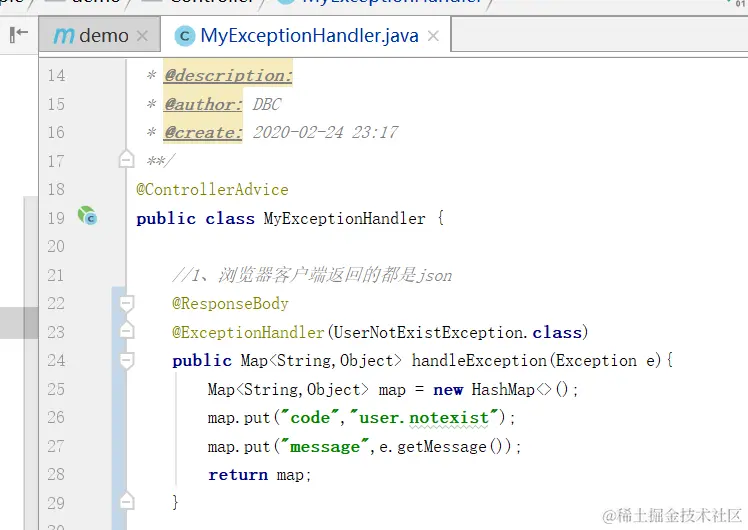
Task: Click UserNotExistException in the annotation
Action: click(x=427, y=332)
